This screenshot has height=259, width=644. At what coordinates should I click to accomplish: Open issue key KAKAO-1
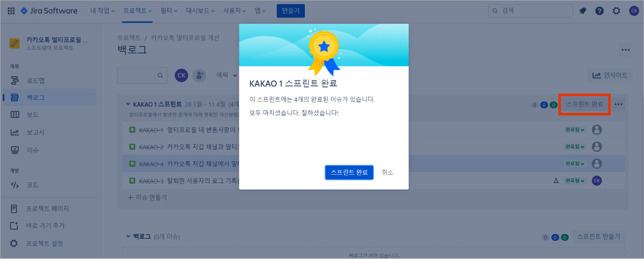[x=152, y=129]
